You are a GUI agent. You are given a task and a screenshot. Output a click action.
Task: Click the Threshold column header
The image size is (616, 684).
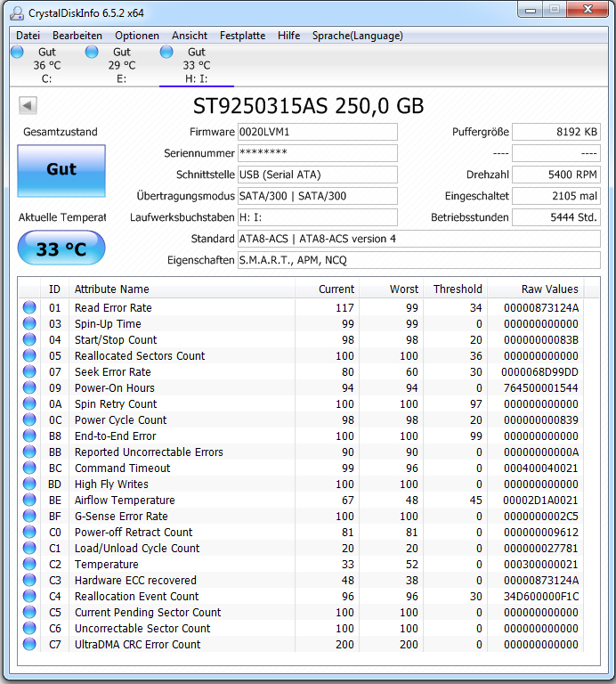[x=455, y=289]
